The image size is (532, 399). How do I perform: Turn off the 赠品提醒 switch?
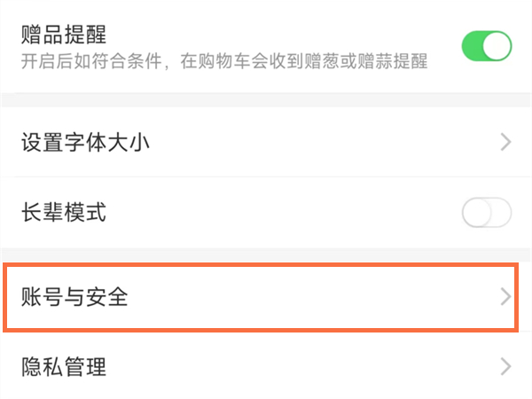[486, 46]
